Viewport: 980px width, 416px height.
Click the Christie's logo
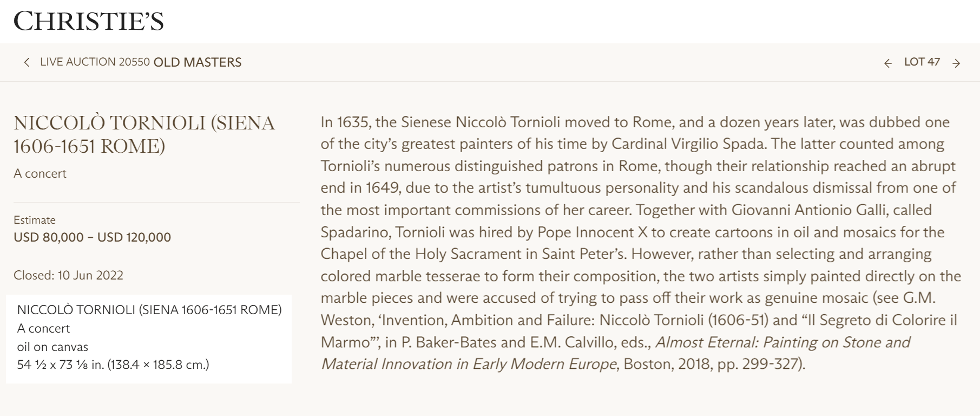(x=89, y=22)
